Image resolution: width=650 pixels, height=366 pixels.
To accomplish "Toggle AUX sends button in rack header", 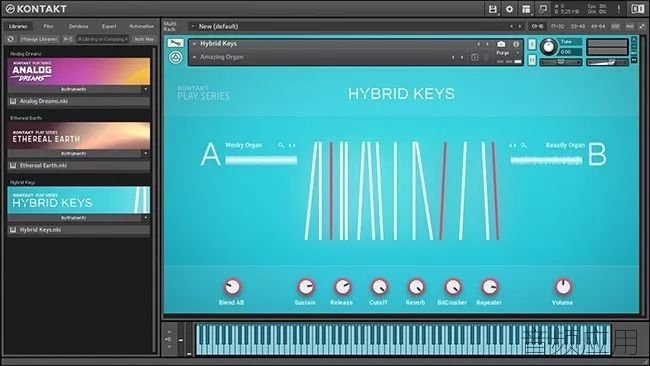I will [630, 26].
